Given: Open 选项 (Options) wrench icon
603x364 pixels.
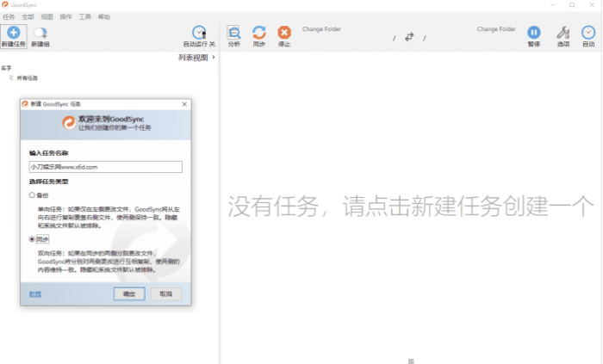Looking at the screenshot, I should (563, 33).
